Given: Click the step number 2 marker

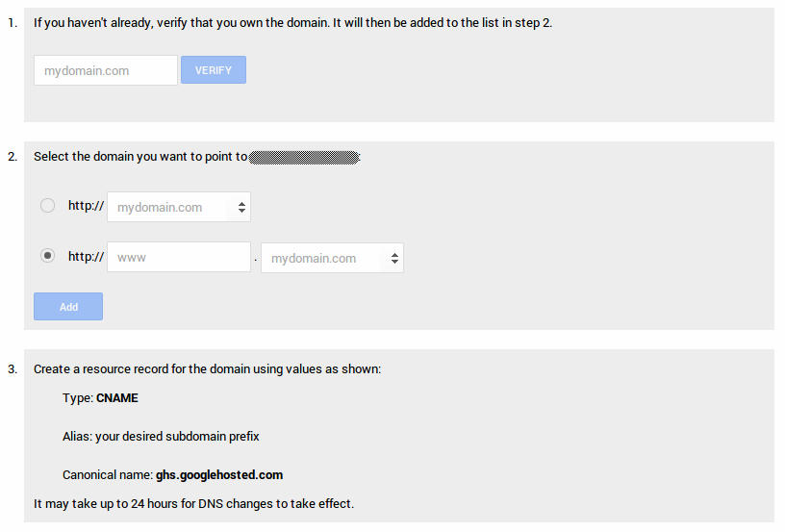Looking at the screenshot, I should 13,157.
